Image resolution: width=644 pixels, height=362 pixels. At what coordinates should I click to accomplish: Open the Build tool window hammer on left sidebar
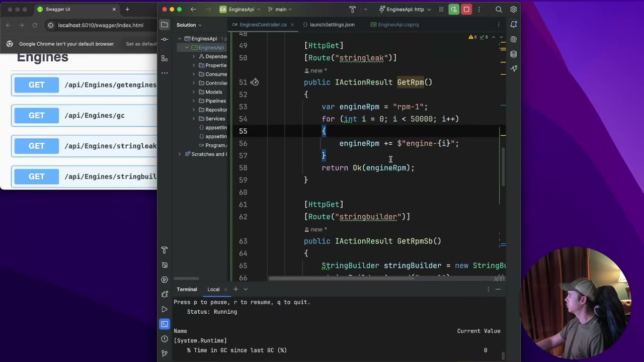point(165,250)
